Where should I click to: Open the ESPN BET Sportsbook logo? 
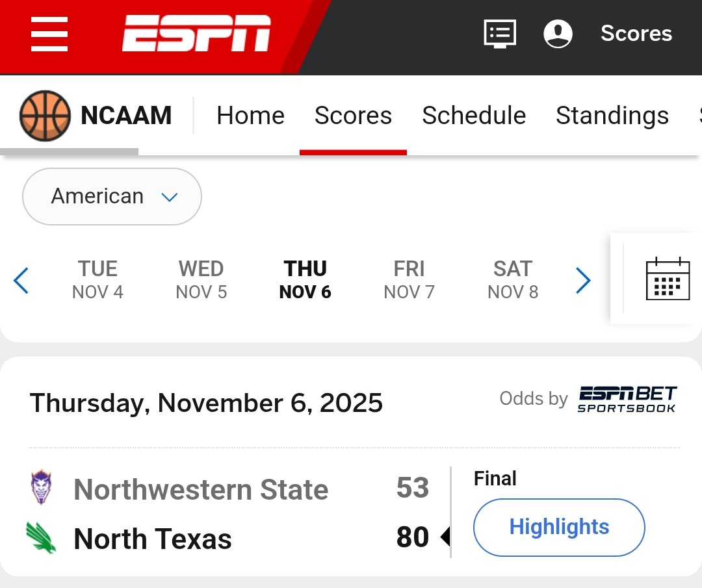point(627,399)
